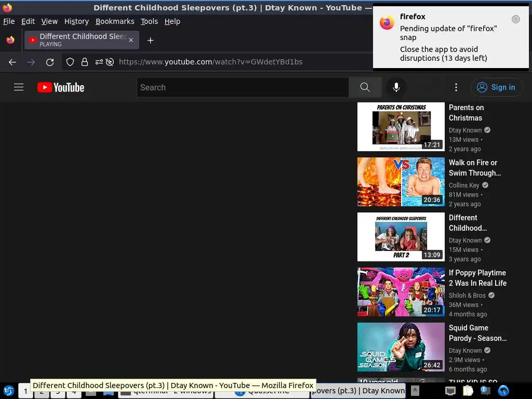Image resolution: width=532 pixels, height=399 pixels.
Task: Click Collins Key channel name
Action: click(464, 185)
